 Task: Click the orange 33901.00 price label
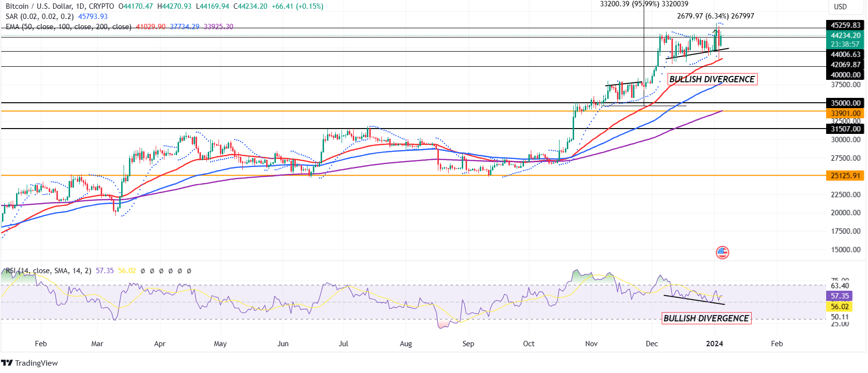tap(845, 113)
